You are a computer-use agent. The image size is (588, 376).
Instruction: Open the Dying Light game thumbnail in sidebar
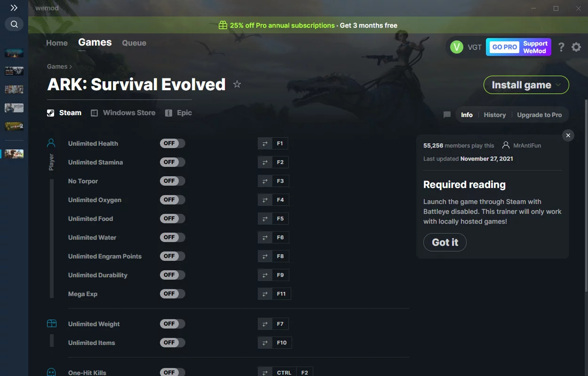14,71
